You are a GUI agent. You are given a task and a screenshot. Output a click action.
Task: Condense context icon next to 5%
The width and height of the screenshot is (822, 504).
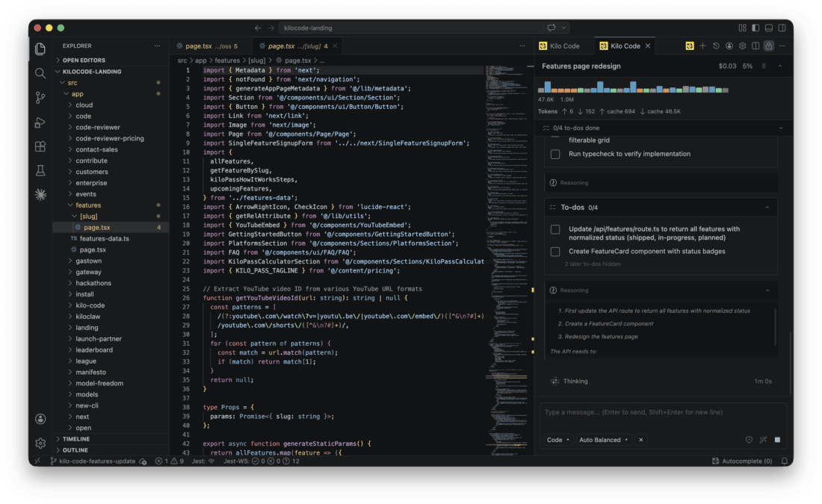click(x=764, y=66)
